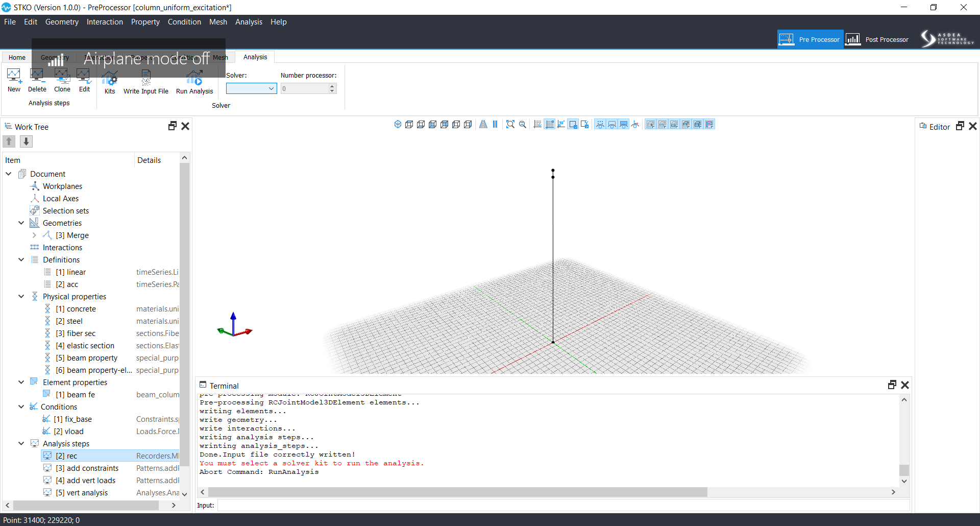Toggle the perspective view toolbar button
Image resolution: width=980 pixels, height=526 pixels.
483,124
